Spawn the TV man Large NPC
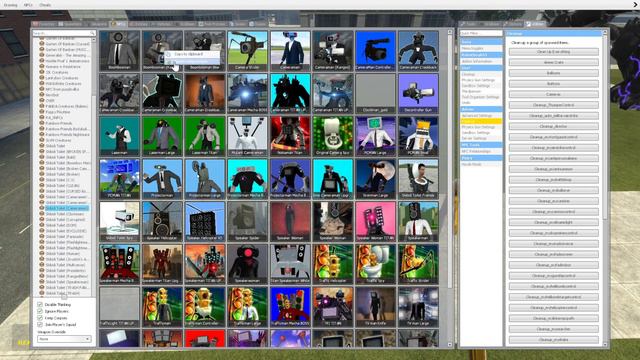 point(418,307)
